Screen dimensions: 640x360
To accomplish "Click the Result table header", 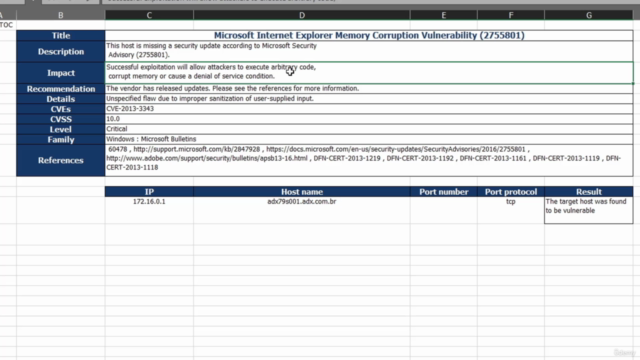I will [x=589, y=191].
